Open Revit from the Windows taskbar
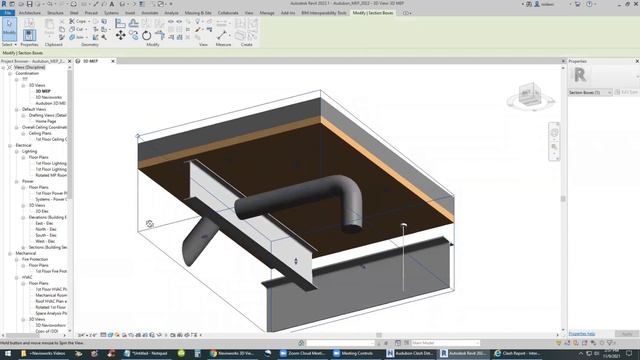Screen dimensions: 640x360 click(463, 353)
